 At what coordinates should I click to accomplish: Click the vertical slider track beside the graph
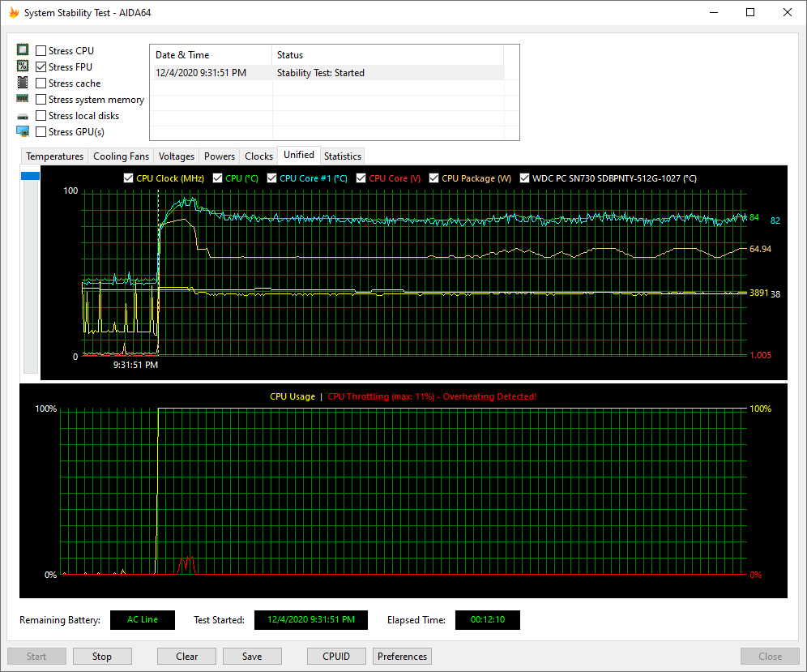coord(30,276)
